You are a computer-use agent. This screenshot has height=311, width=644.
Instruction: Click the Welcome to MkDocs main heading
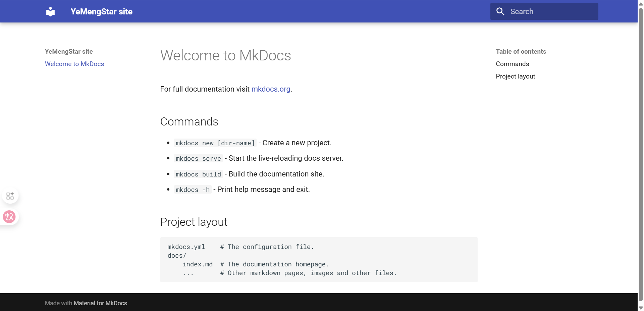[225, 55]
